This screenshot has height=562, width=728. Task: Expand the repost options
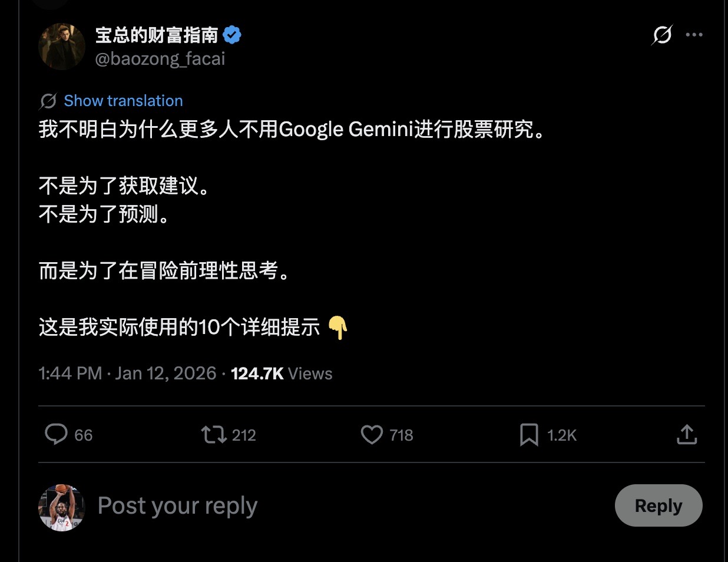click(x=213, y=435)
